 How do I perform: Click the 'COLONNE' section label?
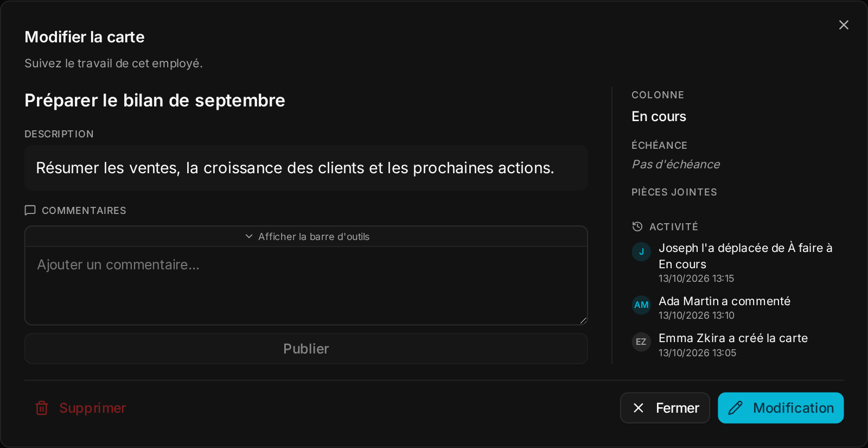pyautogui.click(x=658, y=94)
